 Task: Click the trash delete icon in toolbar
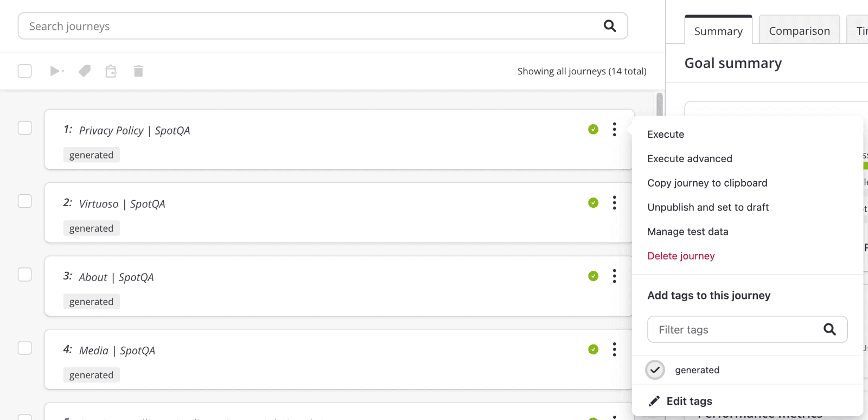click(x=138, y=71)
